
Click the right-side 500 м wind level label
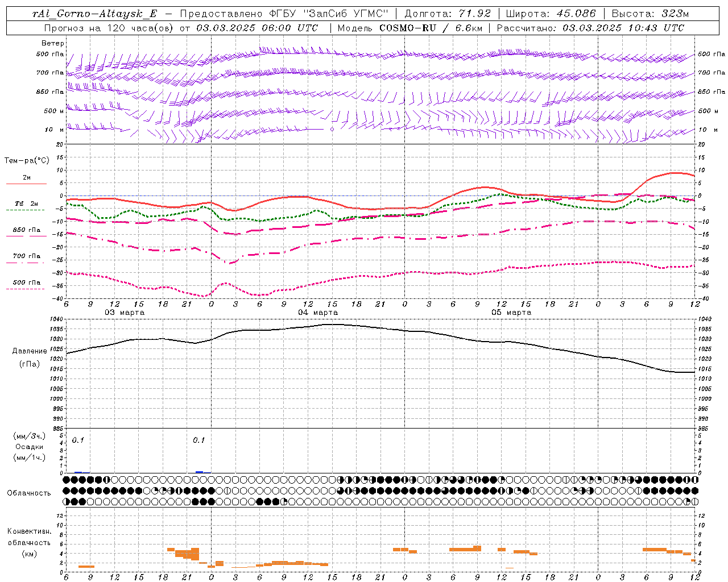(x=708, y=111)
